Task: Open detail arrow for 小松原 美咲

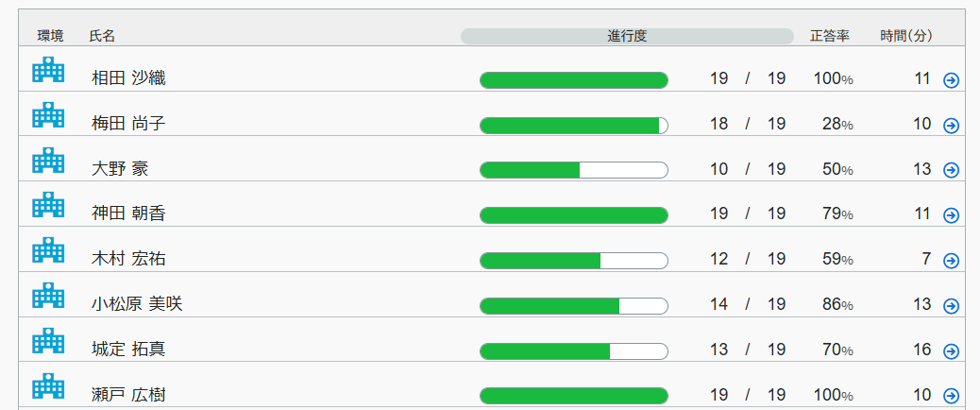Action: point(951,306)
